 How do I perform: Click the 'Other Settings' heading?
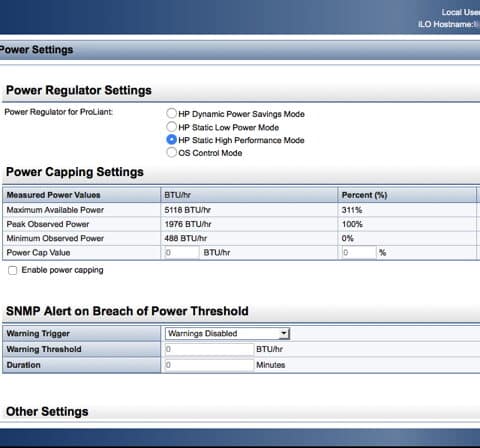coord(47,412)
